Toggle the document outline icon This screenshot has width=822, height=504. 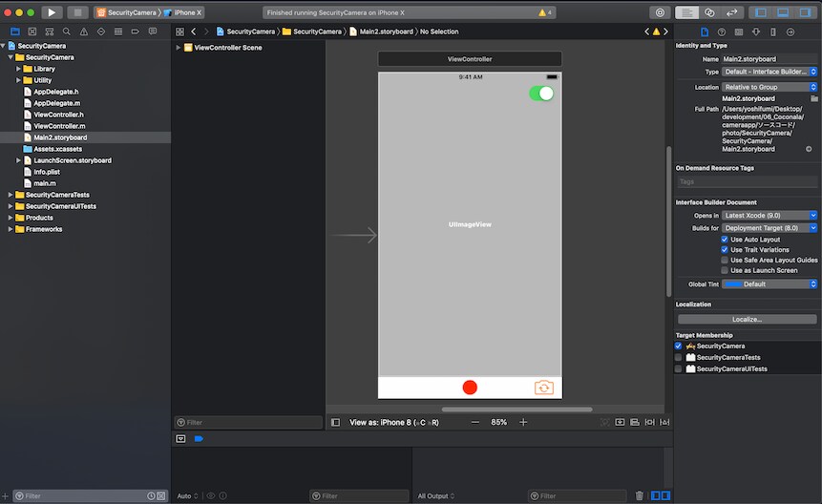click(335, 422)
